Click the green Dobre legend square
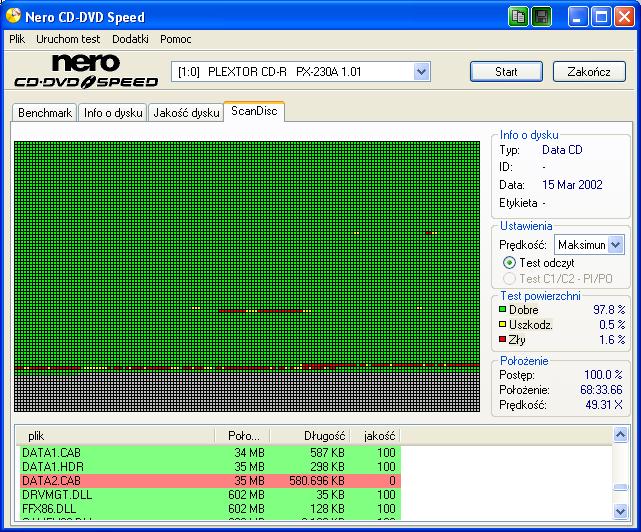 point(502,309)
